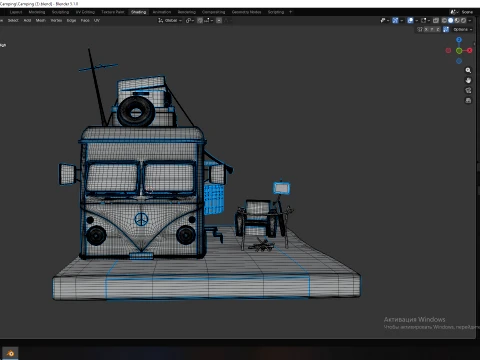The height and width of the screenshot is (360, 480).
Task: Click the negative X axis gizmo circle
Action: pyautogui.click(x=448, y=50)
